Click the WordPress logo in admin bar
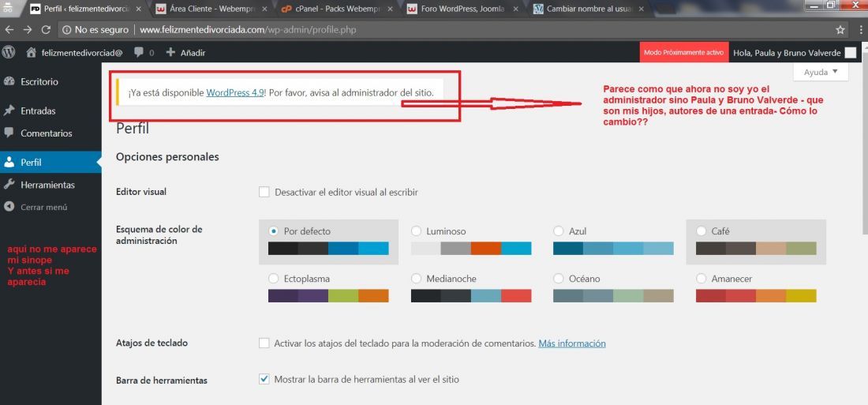This screenshot has height=405, width=868. click(x=9, y=53)
